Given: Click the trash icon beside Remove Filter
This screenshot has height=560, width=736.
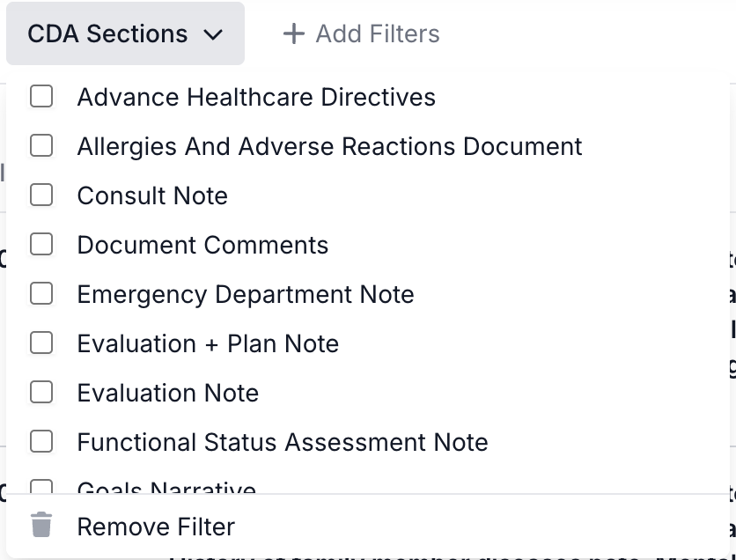Looking at the screenshot, I should (41, 526).
